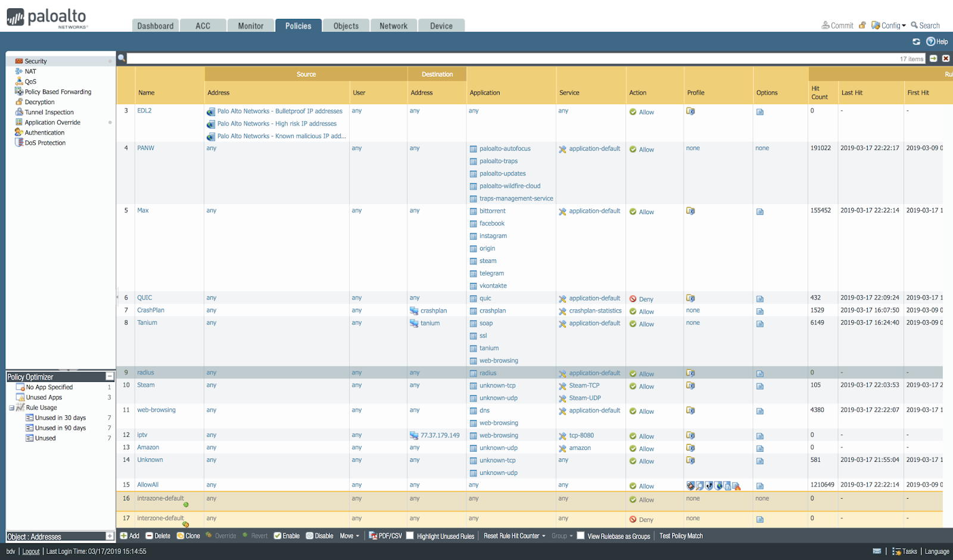This screenshot has height=560, width=953.
Task: Open the Move dropdown
Action: tap(350, 536)
